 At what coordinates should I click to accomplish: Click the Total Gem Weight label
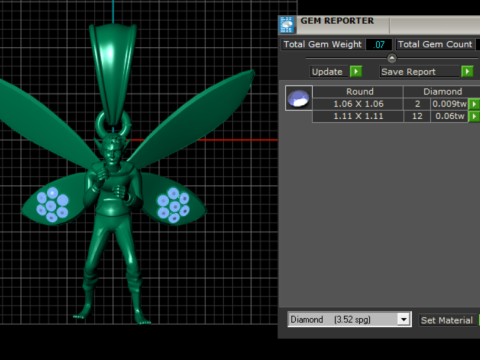click(x=323, y=44)
